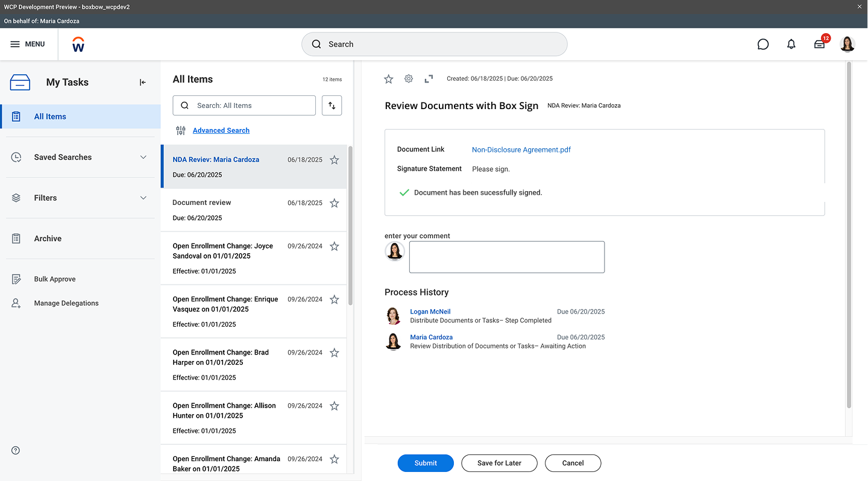Open the chat assistant speech bubble icon
The image size is (868, 481).
click(x=763, y=44)
